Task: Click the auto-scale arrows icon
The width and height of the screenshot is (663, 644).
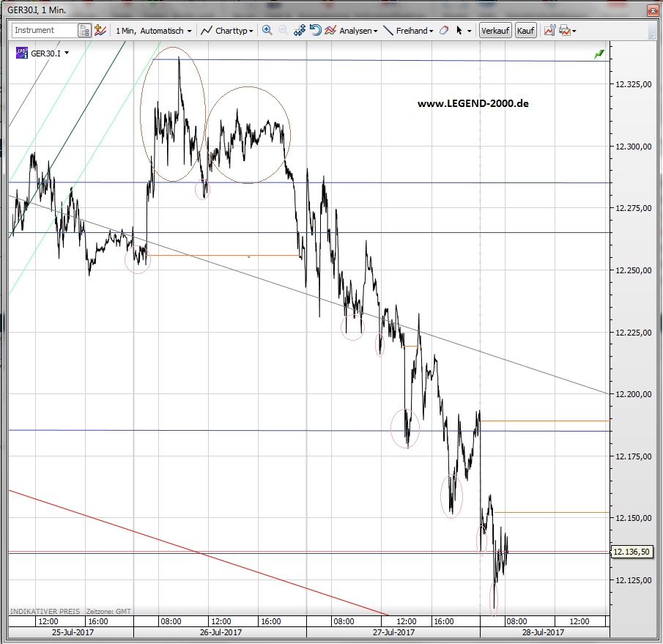Action: [x=300, y=31]
